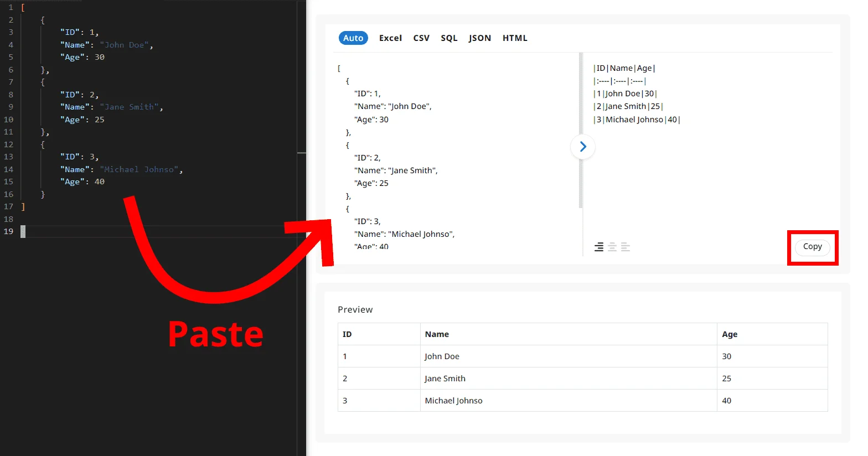The height and width of the screenshot is (456, 868).
Task: Click "ID": 2 in the converter input
Action: coord(368,158)
